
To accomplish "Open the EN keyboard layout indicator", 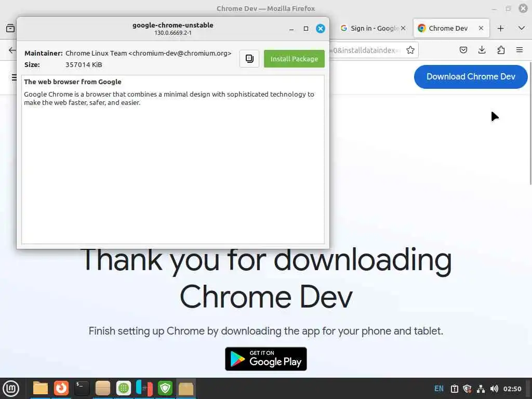I will click(x=438, y=389).
